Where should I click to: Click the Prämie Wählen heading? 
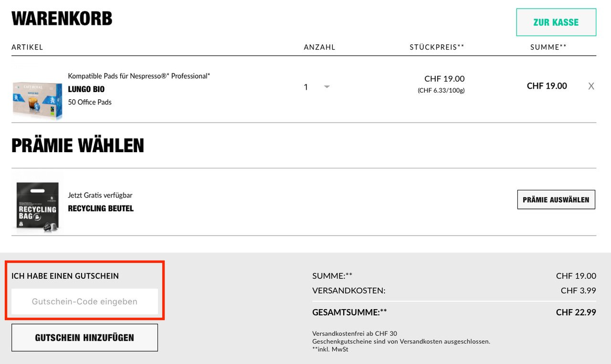[78, 146]
